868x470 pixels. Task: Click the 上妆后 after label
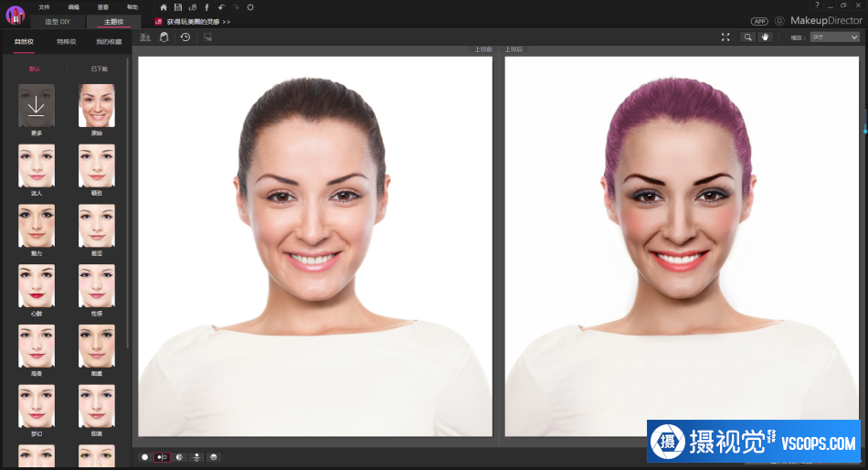click(x=513, y=49)
